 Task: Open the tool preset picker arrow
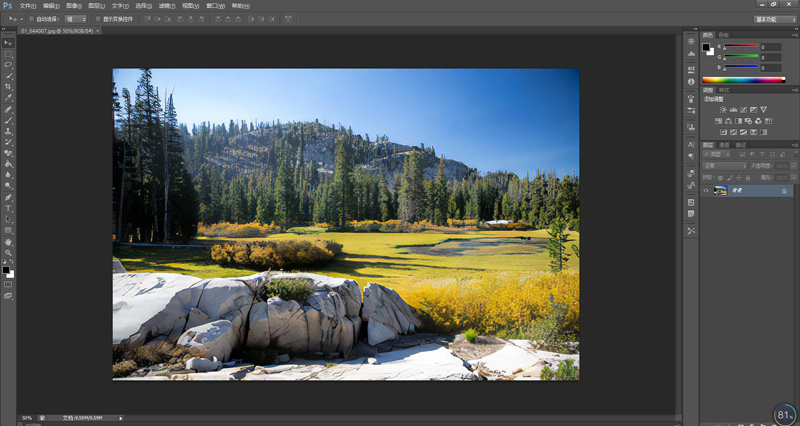click(21, 19)
